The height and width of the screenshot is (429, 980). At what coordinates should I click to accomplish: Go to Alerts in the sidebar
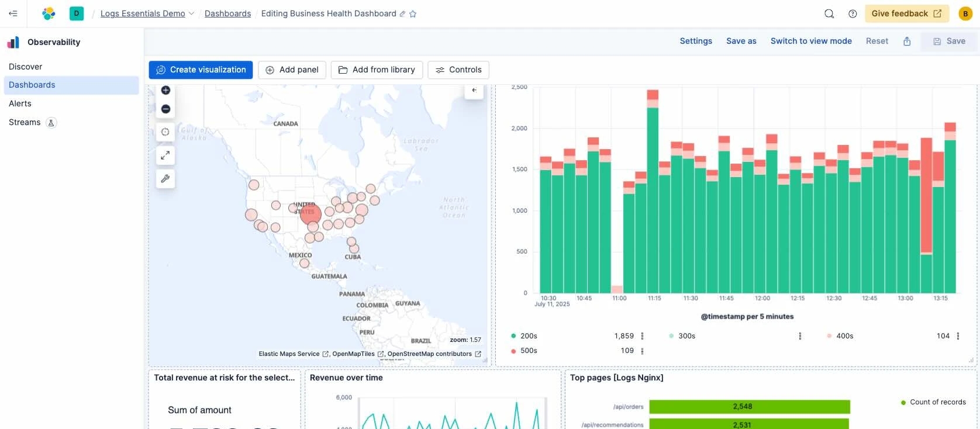[x=20, y=103]
